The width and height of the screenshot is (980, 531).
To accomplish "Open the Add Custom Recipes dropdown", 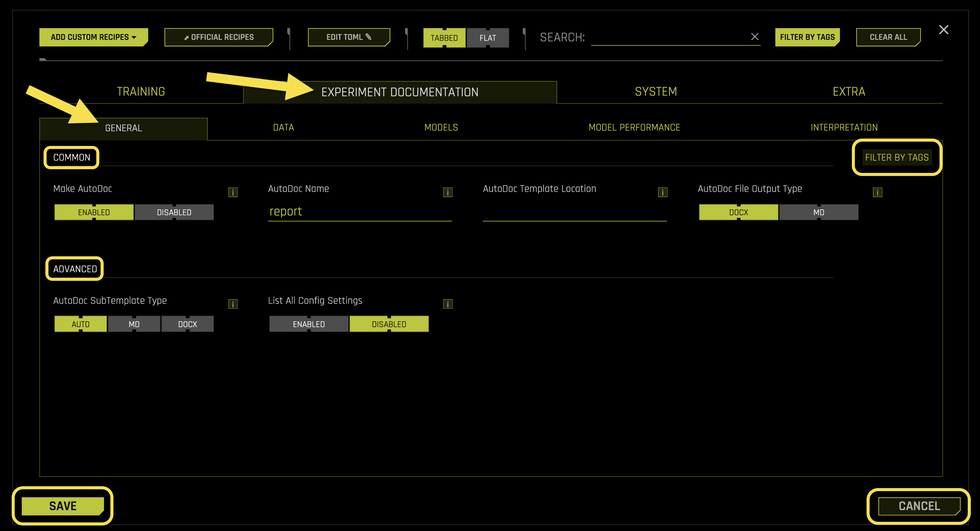I will click(94, 37).
